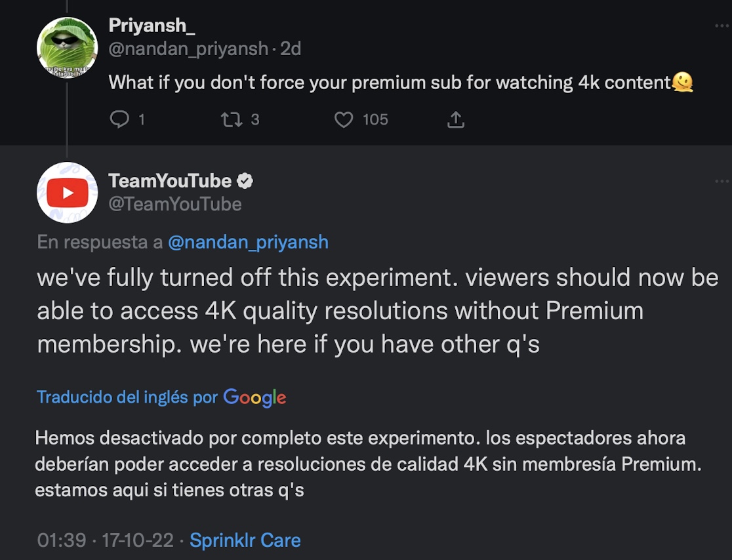
Task: Open the share icon on Priyansh_'s tweet
Action: [x=455, y=119]
